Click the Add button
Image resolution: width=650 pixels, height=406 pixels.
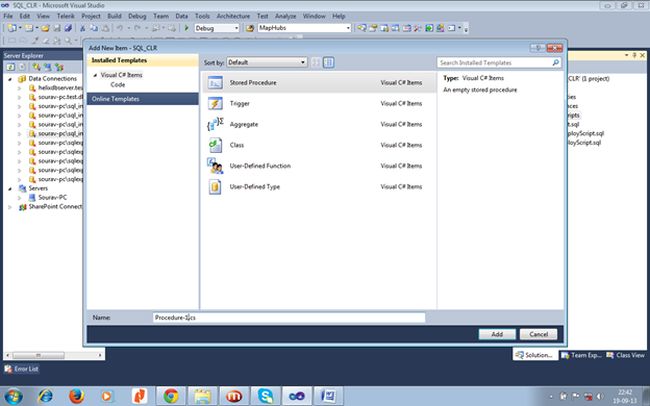pos(497,334)
